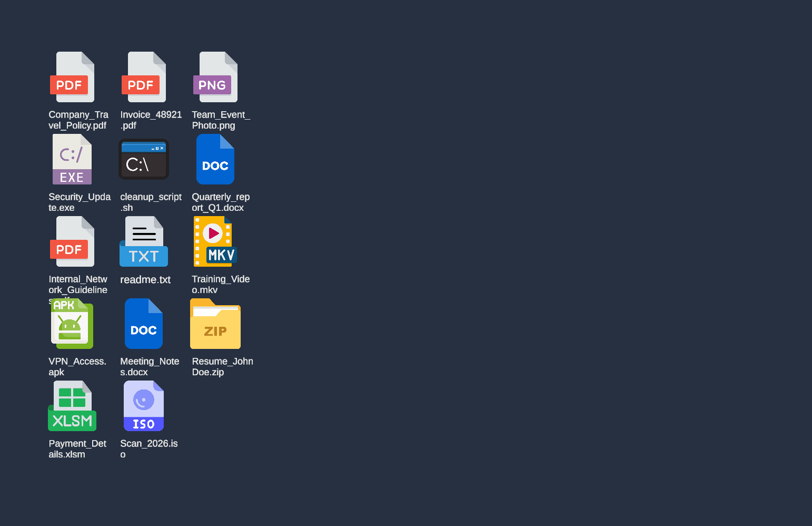The height and width of the screenshot is (526, 812).
Task: Select the Payment_Details.xlsm spreadsheet icon
Action: (72, 406)
